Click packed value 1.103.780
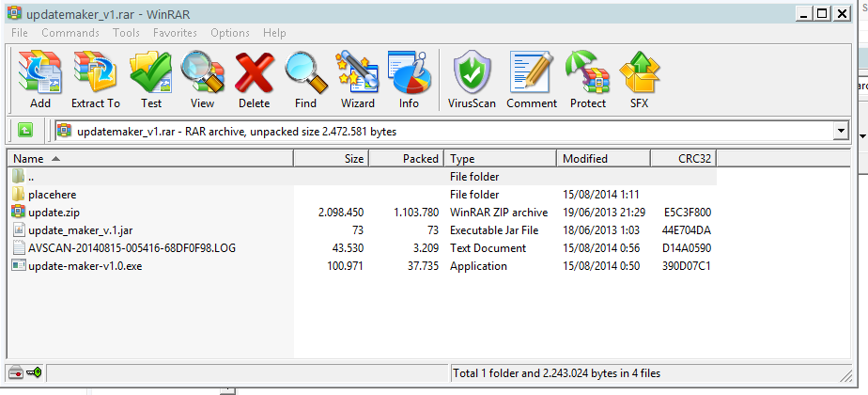The width and height of the screenshot is (868, 395). click(x=416, y=213)
